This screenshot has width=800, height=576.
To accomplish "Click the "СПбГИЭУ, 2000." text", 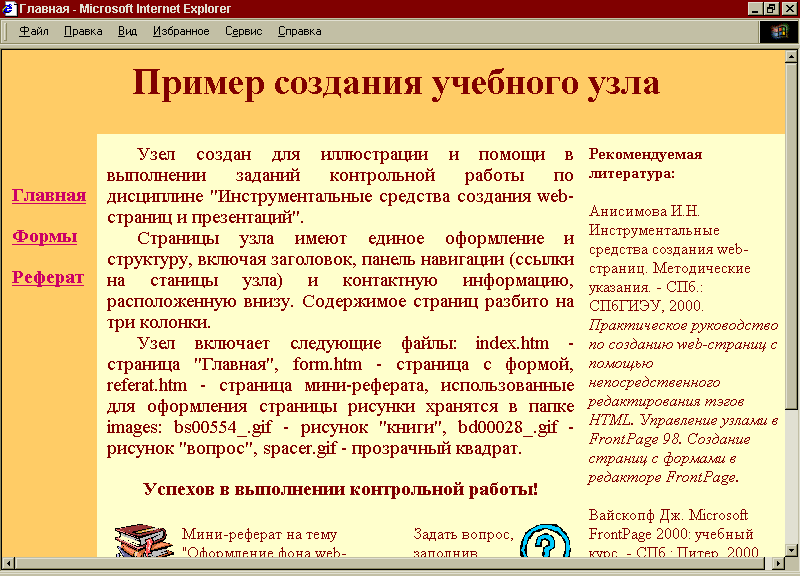I will pyautogui.click(x=646, y=306).
